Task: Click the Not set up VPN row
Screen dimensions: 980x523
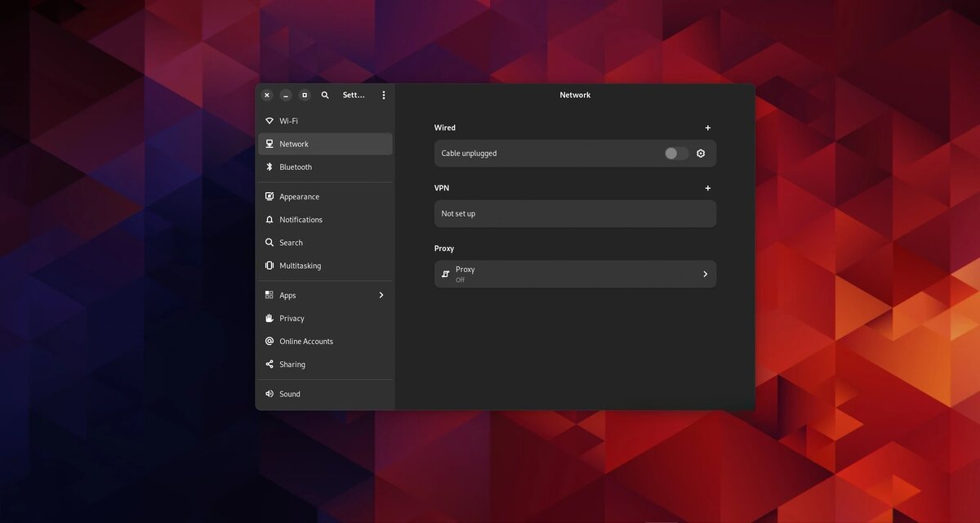Action: pos(574,213)
